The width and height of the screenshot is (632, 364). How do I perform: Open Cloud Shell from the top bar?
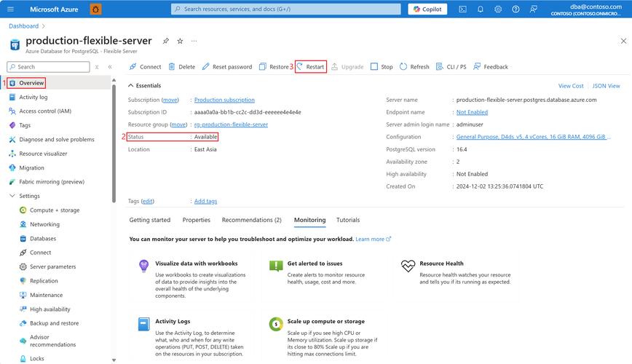point(462,9)
